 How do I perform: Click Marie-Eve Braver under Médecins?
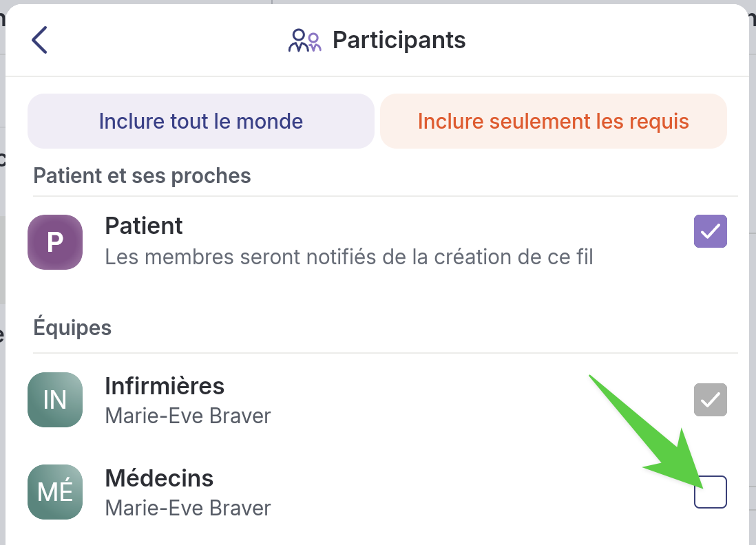click(x=188, y=509)
